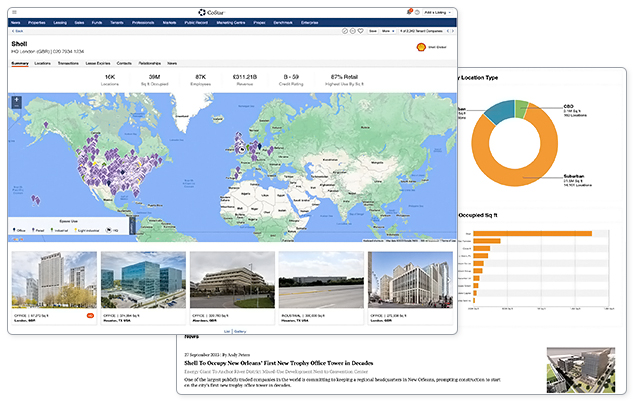Click the Industrial legend marker icon
Image resolution: width=640 pixels, height=419 pixels.
[52, 230]
